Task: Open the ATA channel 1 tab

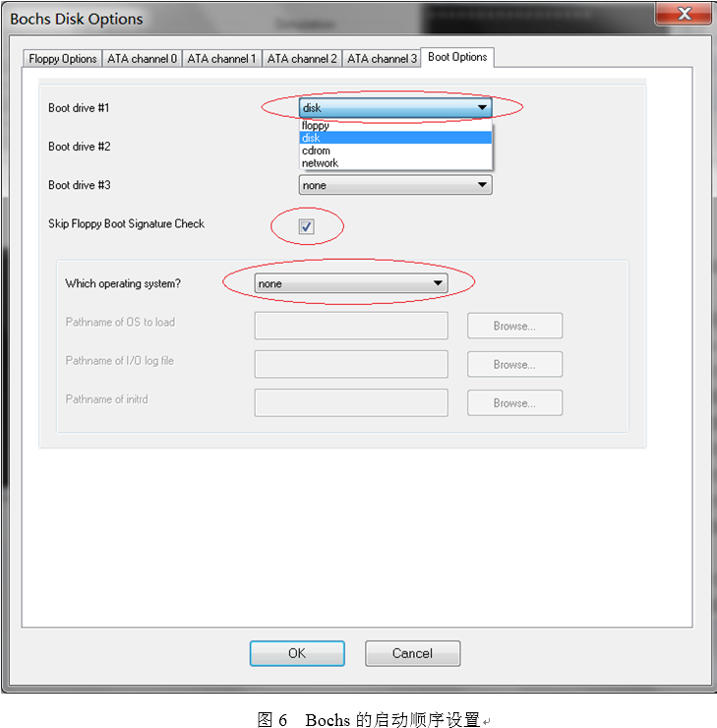Action: tap(222, 58)
